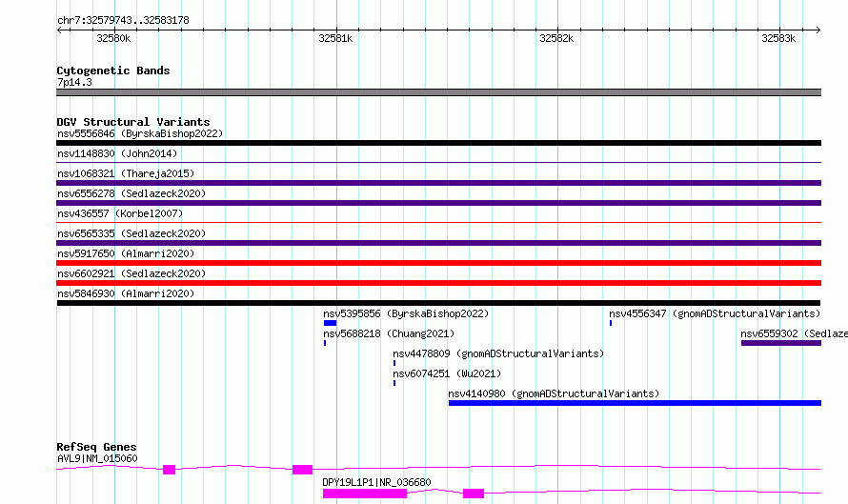
Task: Click the nsv4140980 (gnomADStructuralVariants) label
Action: [554, 393]
